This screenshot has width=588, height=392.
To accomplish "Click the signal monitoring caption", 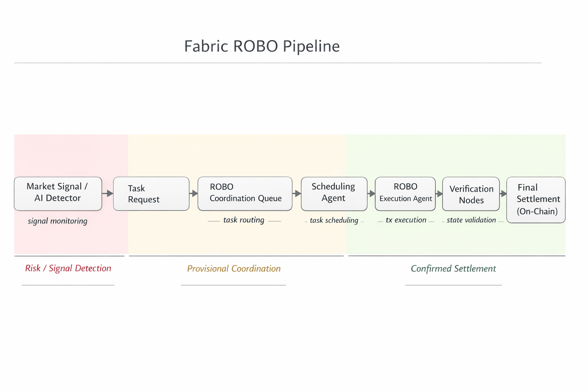I will tap(57, 221).
